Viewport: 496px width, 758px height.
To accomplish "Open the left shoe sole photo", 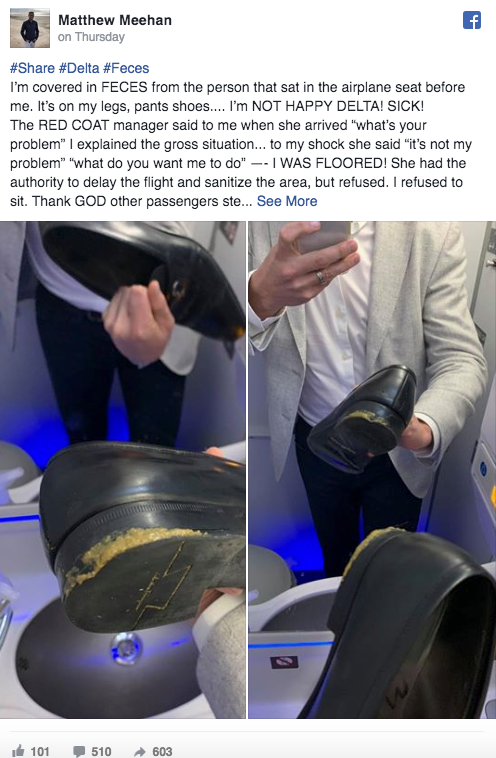I will [123, 469].
